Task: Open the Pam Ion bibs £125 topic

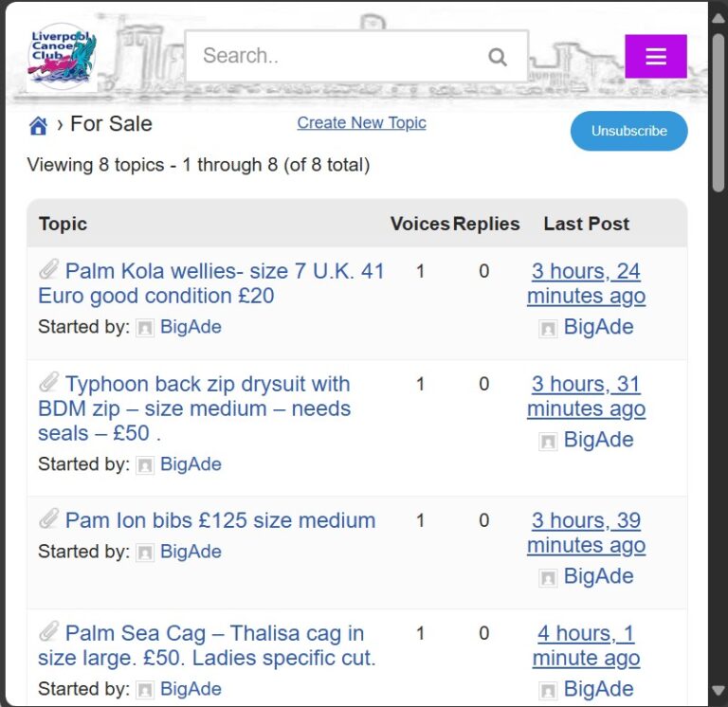Action: tap(220, 520)
